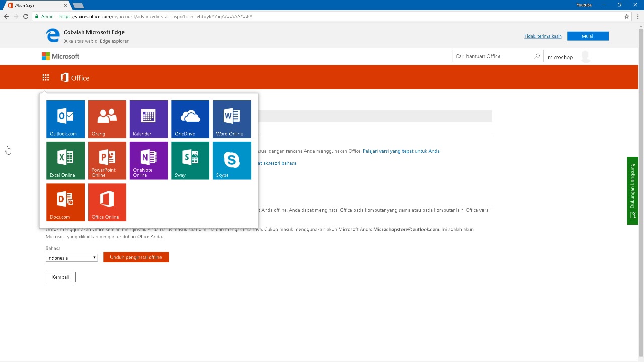Click the browser back arrow
The image size is (644, 362).
point(7,16)
